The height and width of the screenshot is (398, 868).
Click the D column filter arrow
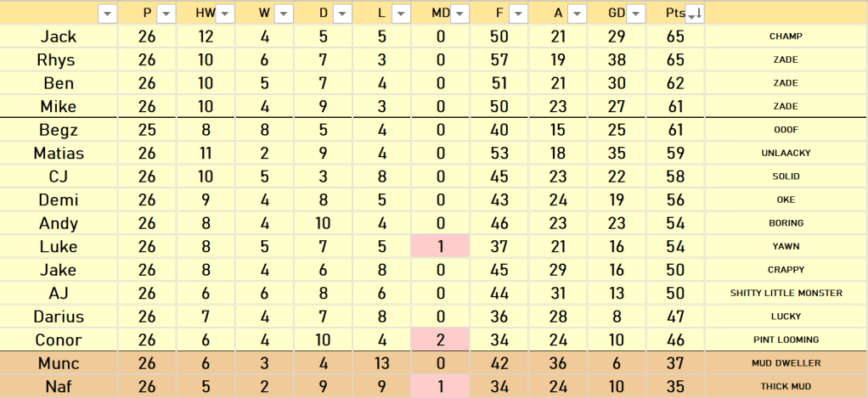(342, 14)
